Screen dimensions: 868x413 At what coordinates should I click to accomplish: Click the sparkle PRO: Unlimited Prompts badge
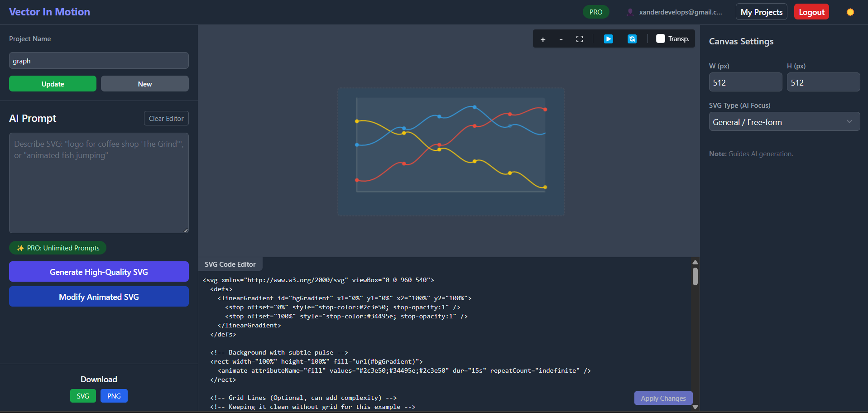[58, 248]
